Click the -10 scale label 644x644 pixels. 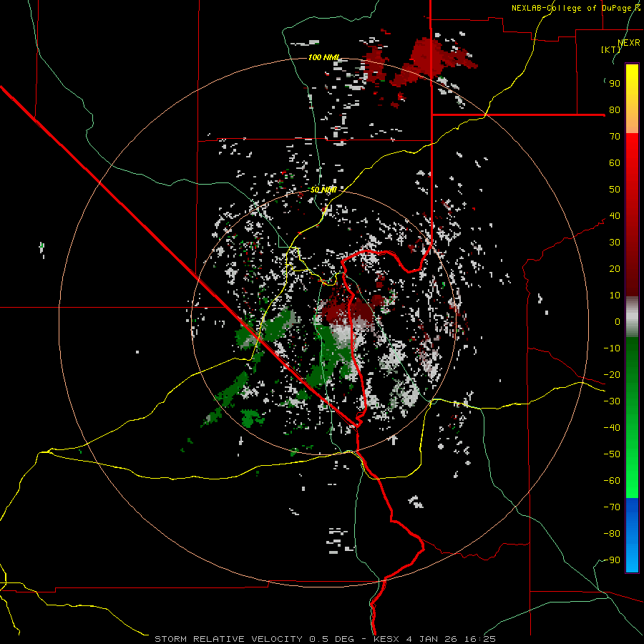pyautogui.click(x=612, y=348)
